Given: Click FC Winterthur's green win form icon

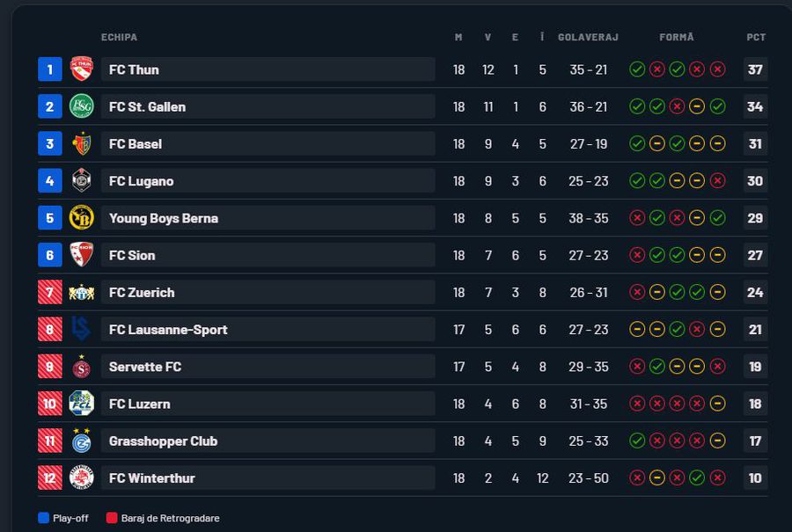Looking at the screenshot, I should pos(697,478).
